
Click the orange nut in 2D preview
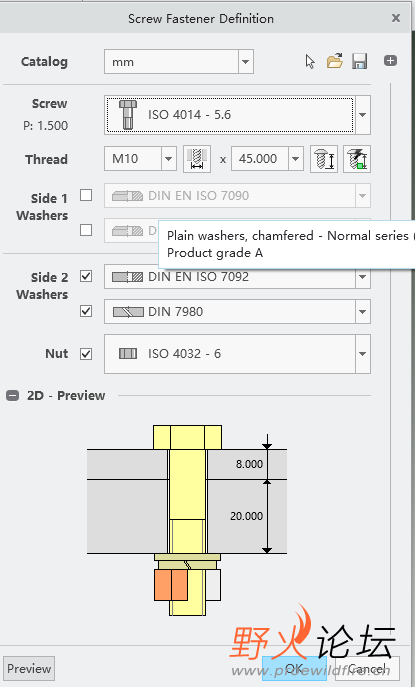pos(171,585)
